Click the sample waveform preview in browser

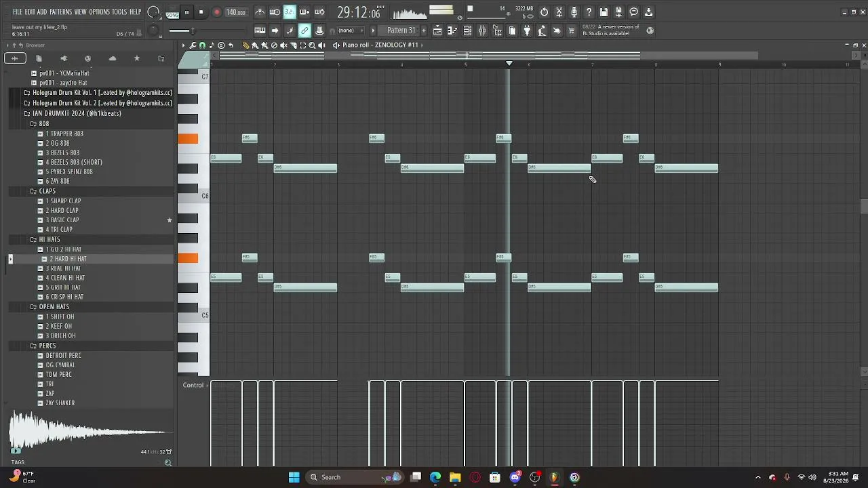(90, 431)
